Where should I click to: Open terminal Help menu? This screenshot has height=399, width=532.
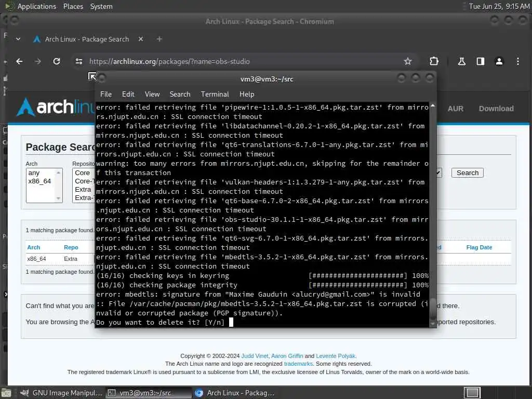247,95
